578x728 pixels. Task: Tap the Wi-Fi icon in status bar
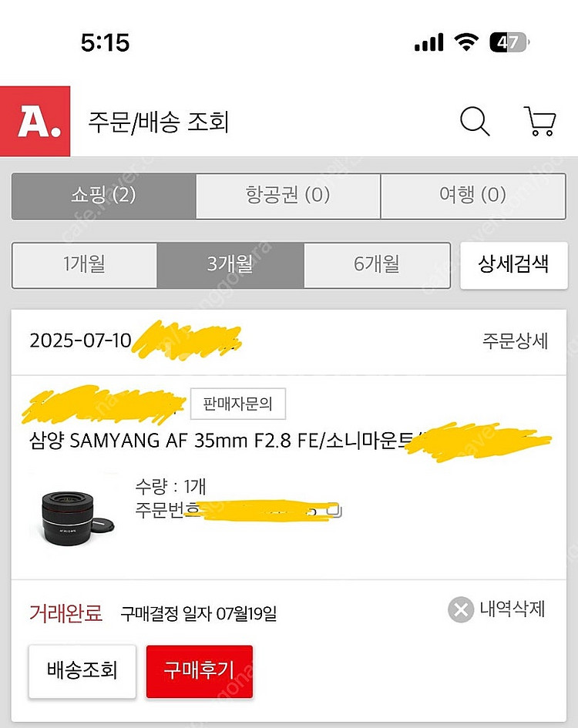pos(465,42)
